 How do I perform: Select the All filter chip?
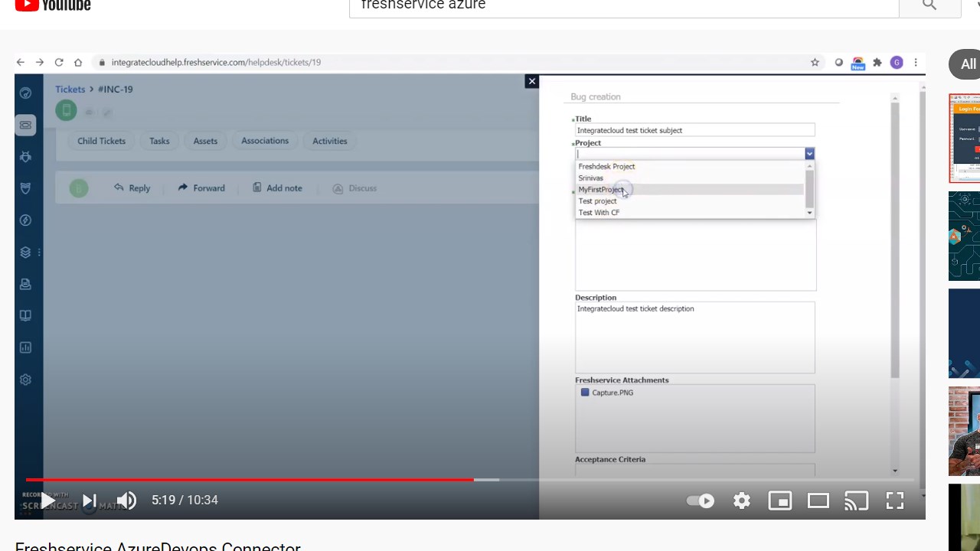(966, 64)
